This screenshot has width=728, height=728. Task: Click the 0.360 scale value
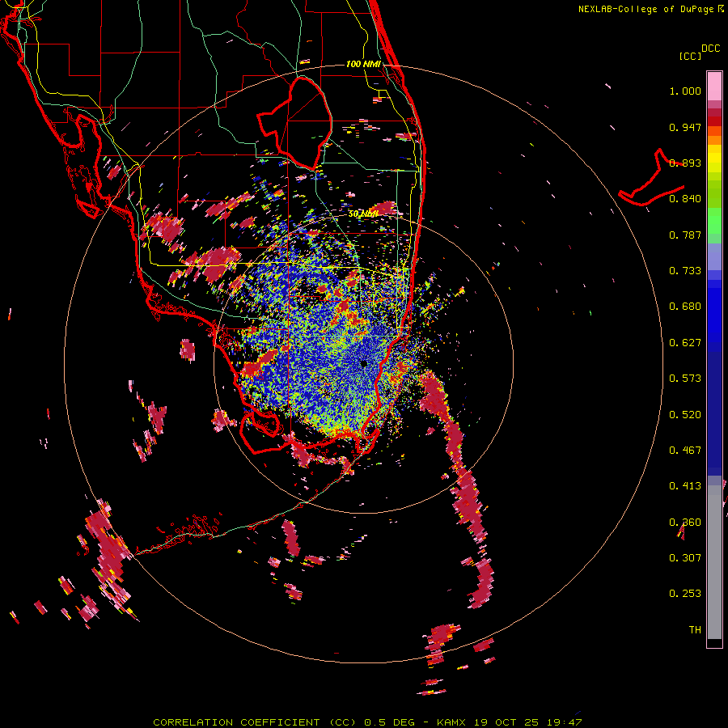point(685,523)
